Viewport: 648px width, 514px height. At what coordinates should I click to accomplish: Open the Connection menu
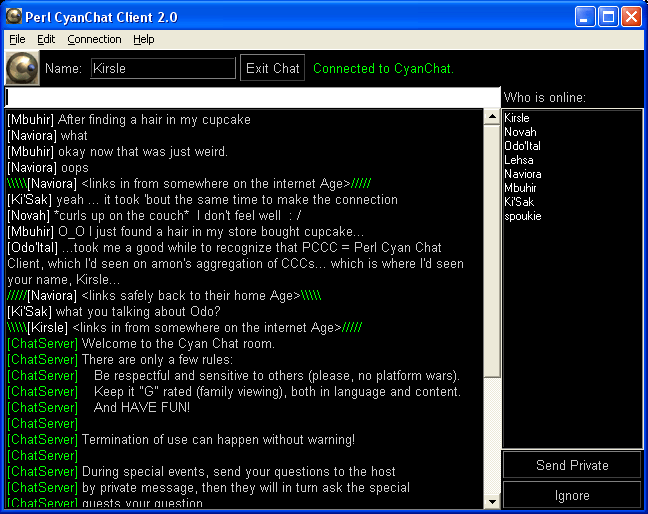tap(94, 39)
